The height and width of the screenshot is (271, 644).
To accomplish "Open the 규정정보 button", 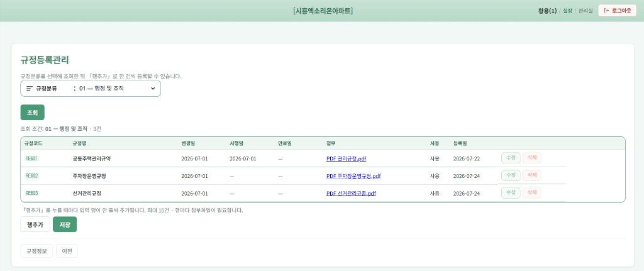I will click(36, 251).
